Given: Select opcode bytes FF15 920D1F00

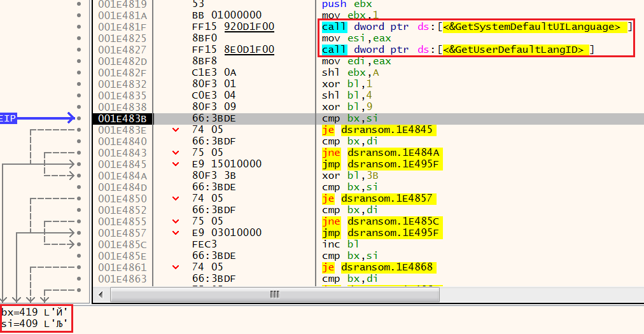Looking at the screenshot, I should click(233, 27).
